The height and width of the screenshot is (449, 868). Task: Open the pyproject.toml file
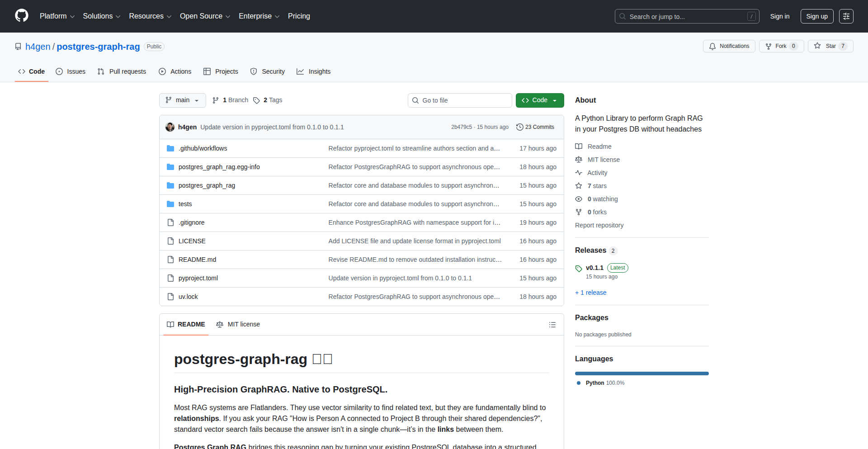(x=198, y=278)
